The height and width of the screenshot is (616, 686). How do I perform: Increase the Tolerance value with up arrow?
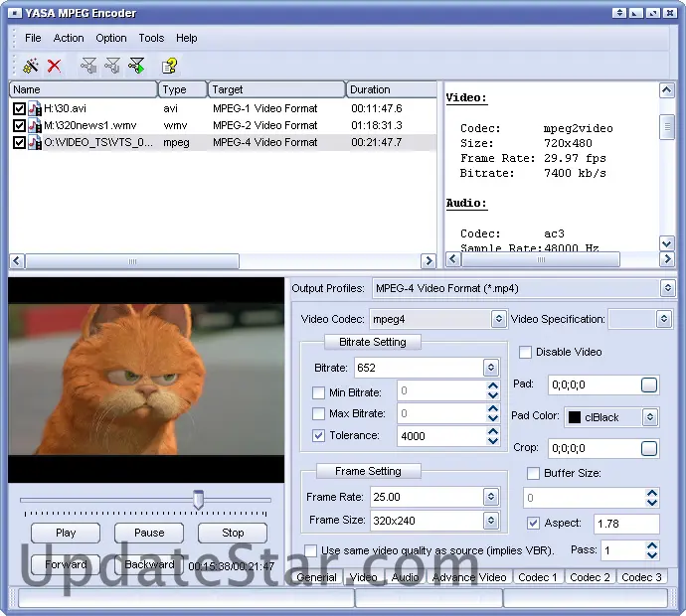(x=493, y=431)
